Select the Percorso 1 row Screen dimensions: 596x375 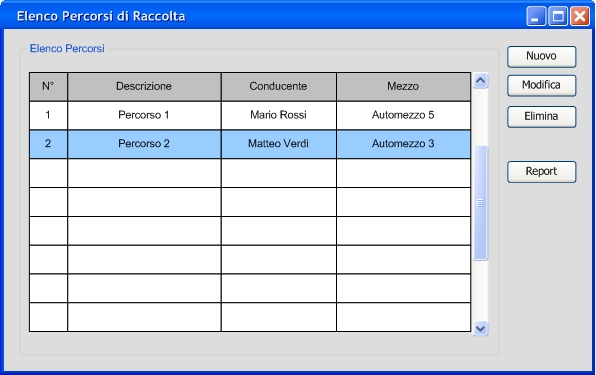(250, 115)
